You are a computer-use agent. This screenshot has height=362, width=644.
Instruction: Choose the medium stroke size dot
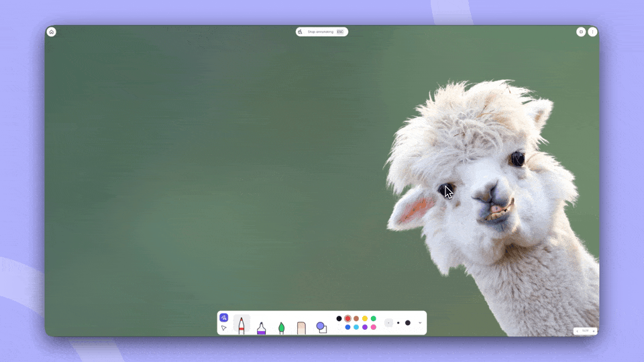[398, 323]
